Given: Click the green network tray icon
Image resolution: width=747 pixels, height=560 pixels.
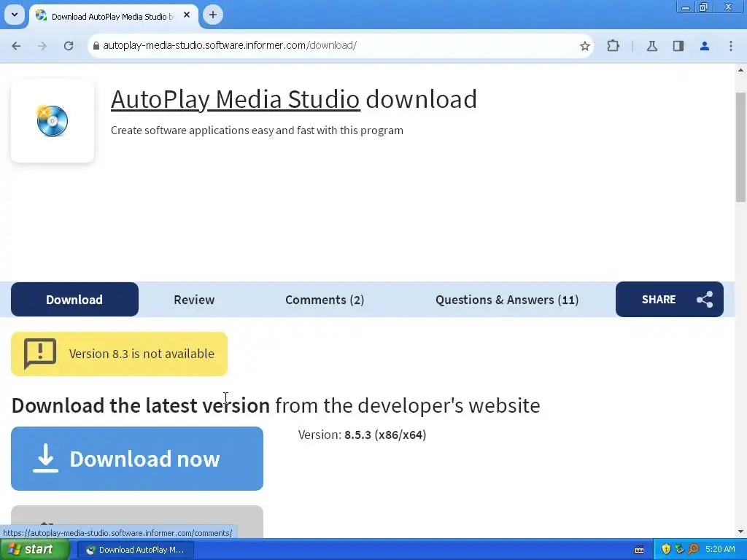Looking at the screenshot, I should coord(679,550).
